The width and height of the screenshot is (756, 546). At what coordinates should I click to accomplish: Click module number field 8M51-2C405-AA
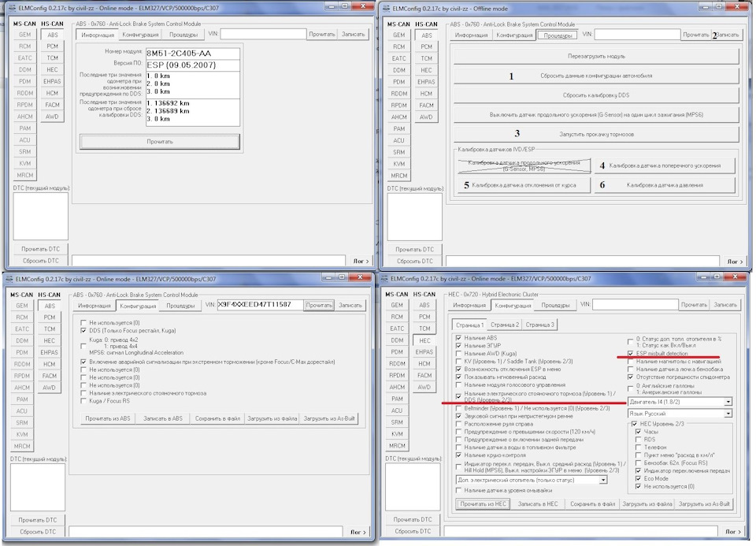[193, 54]
